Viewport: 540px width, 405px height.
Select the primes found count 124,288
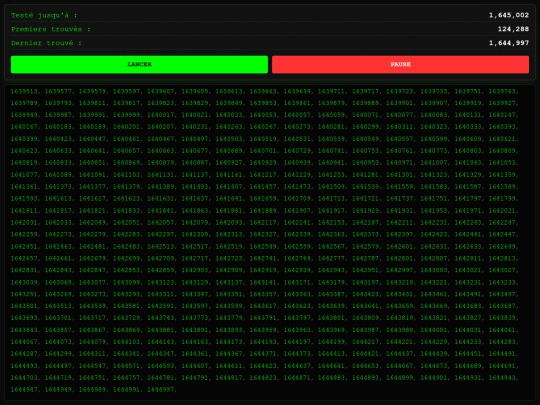pyautogui.click(x=513, y=29)
